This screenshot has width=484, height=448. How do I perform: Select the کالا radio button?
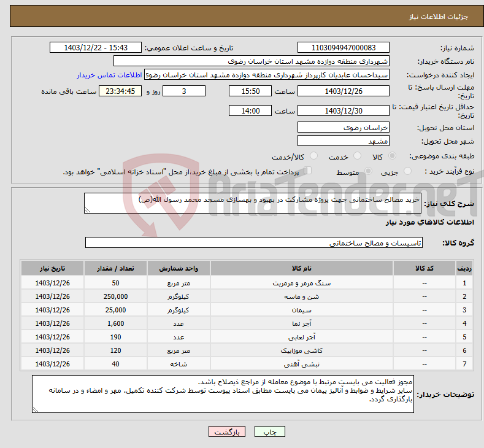point(392,156)
